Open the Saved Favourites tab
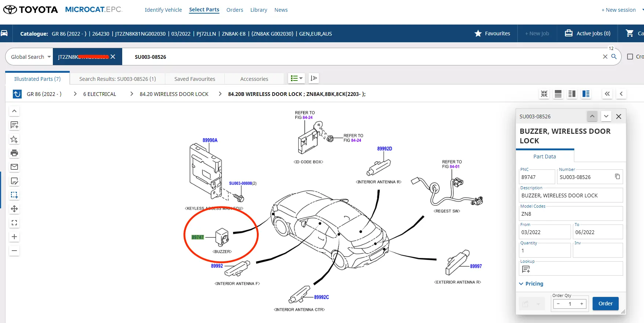This screenshot has width=644, height=323. pyautogui.click(x=195, y=79)
